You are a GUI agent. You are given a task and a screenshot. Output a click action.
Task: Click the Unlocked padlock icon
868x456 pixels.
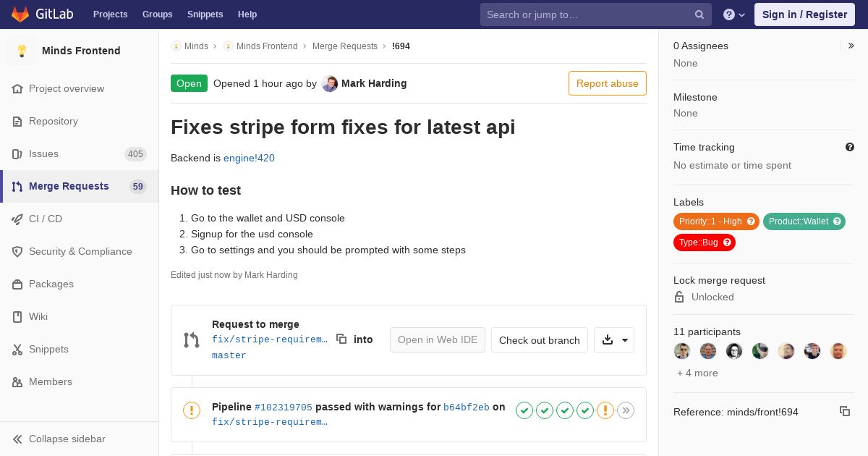(x=679, y=297)
